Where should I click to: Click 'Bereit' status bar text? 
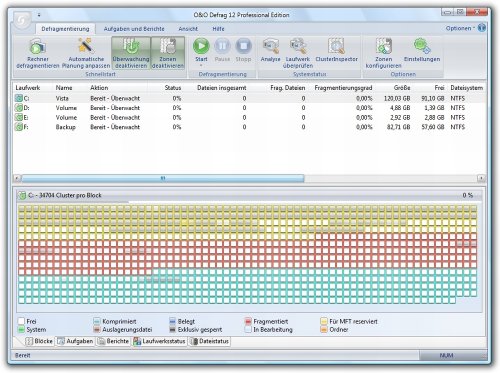(23, 355)
